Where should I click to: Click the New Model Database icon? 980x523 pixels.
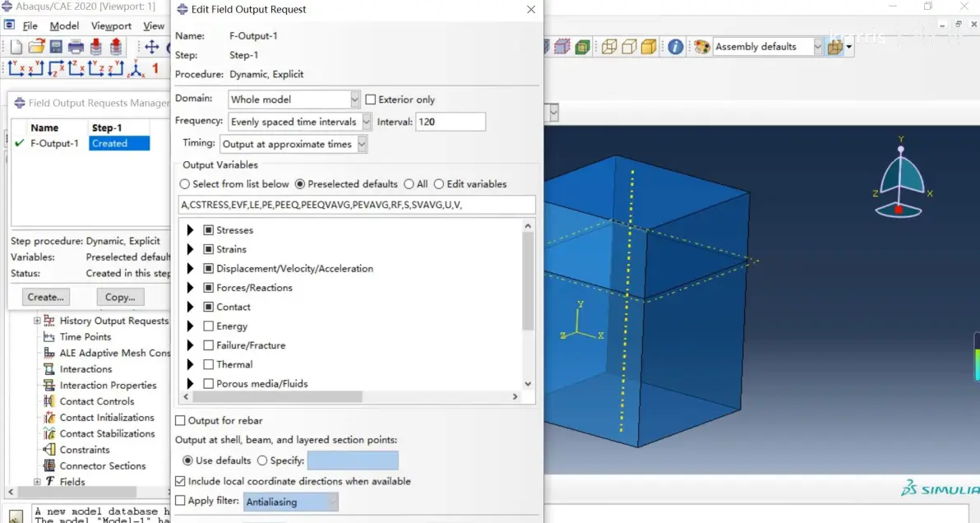pos(16,47)
